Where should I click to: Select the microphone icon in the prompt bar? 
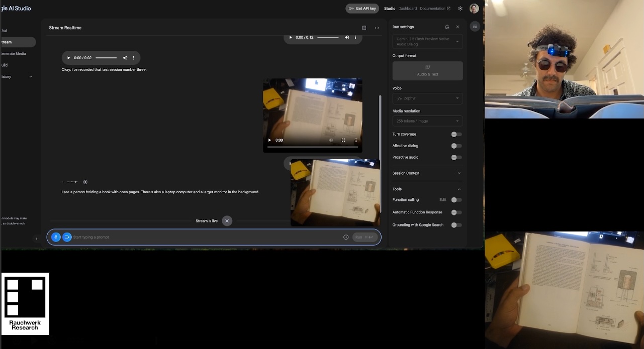coord(56,237)
